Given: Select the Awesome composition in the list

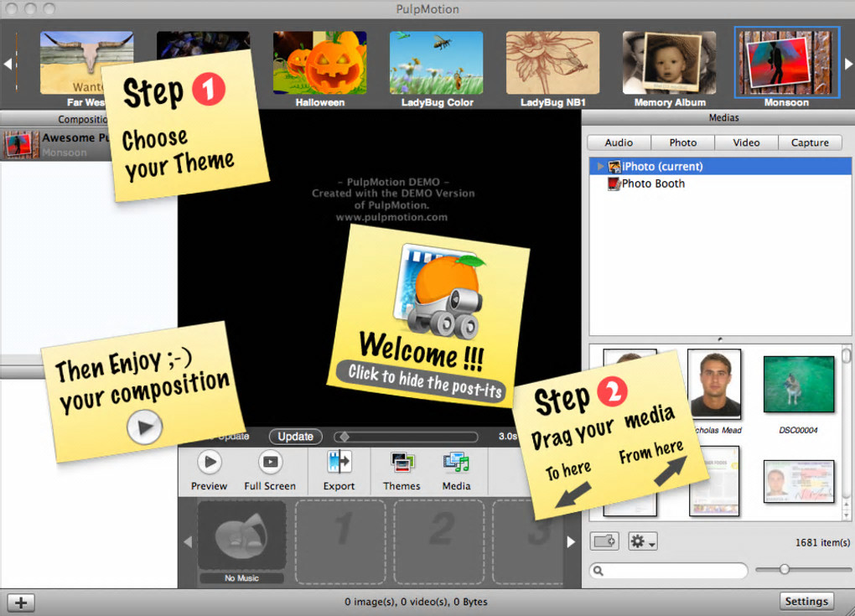Looking at the screenshot, I should click(55, 144).
